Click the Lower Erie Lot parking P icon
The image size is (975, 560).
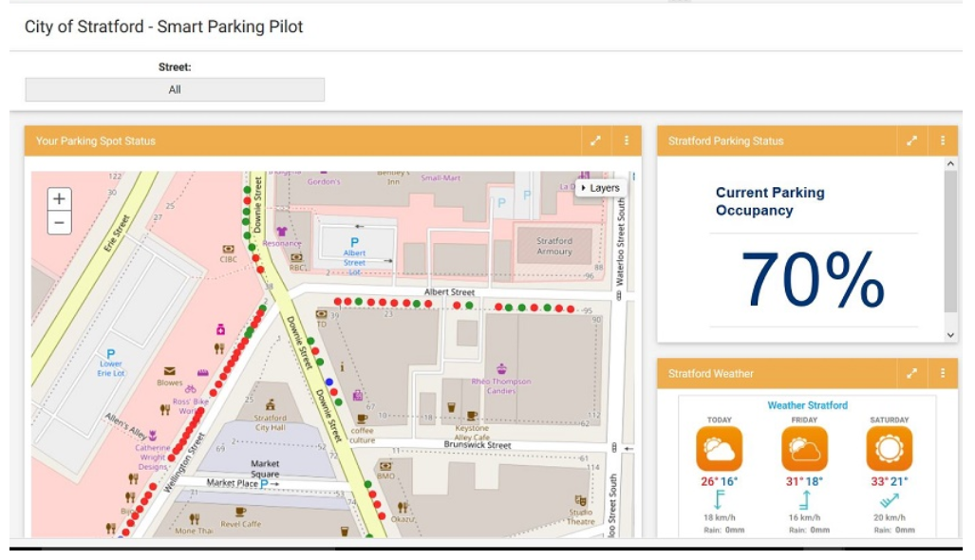111,353
